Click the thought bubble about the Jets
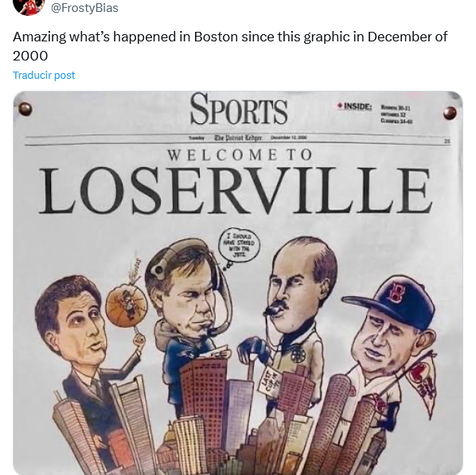The height and width of the screenshot is (475, 476). tap(240, 245)
